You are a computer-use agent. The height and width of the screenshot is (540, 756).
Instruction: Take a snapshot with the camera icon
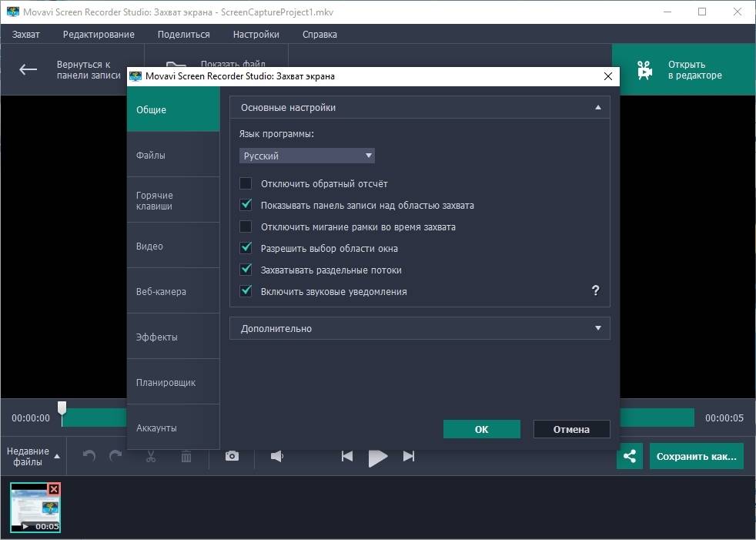click(232, 455)
